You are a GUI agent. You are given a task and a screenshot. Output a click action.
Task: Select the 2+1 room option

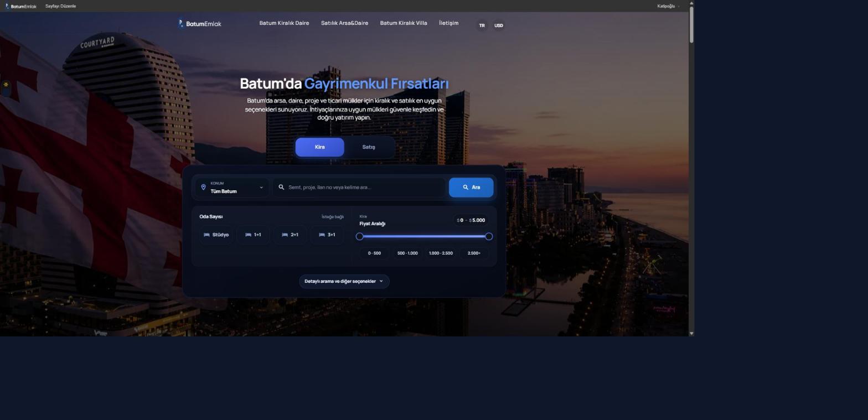point(290,235)
